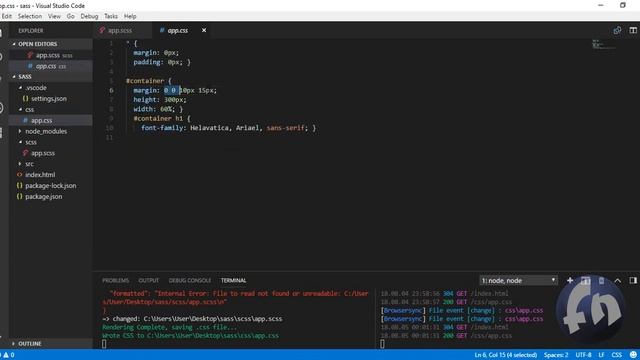Select the TERMINAL panel tab
This screenshot has height=360, width=640.
(233, 280)
